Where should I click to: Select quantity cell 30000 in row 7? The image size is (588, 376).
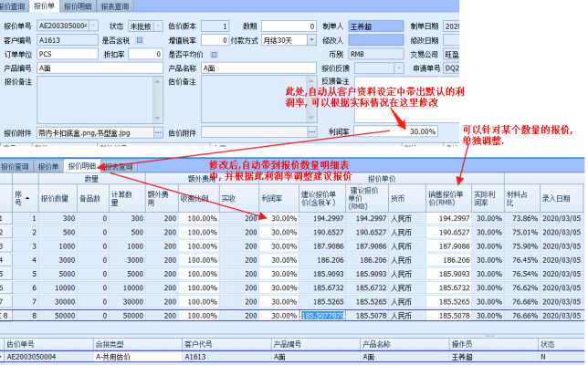pyautogui.click(x=58, y=302)
